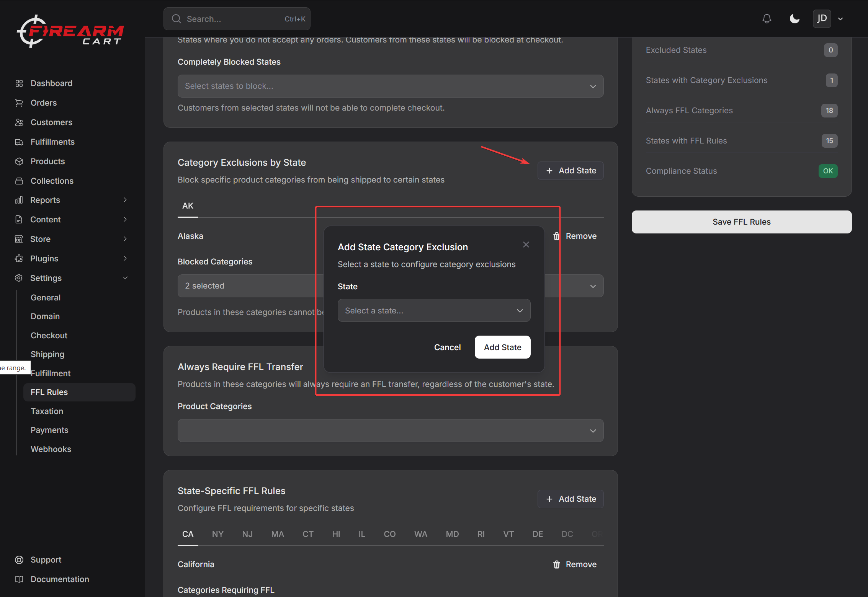The height and width of the screenshot is (597, 868).
Task: Click Save FFL Rules button
Action: click(x=742, y=222)
